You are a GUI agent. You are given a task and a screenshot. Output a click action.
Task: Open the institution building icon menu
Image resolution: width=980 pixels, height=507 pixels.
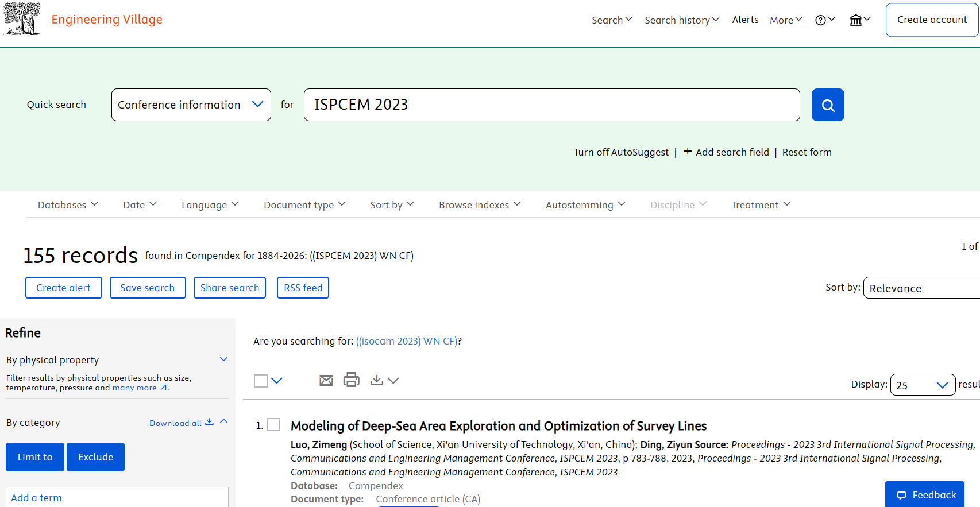click(860, 20)
